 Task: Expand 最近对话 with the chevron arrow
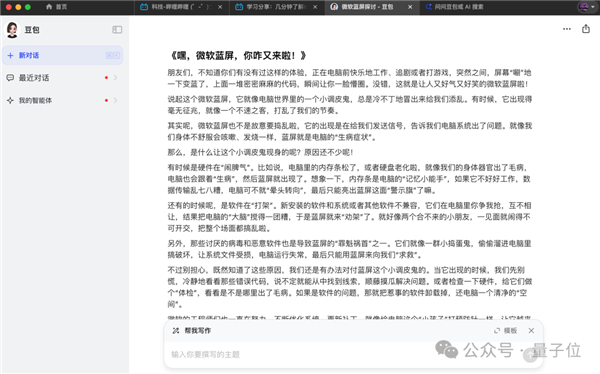[x=115, y=78]
